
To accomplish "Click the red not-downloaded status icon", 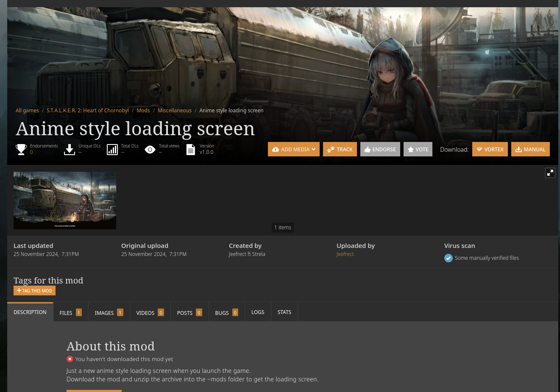I will coord(70,359).
